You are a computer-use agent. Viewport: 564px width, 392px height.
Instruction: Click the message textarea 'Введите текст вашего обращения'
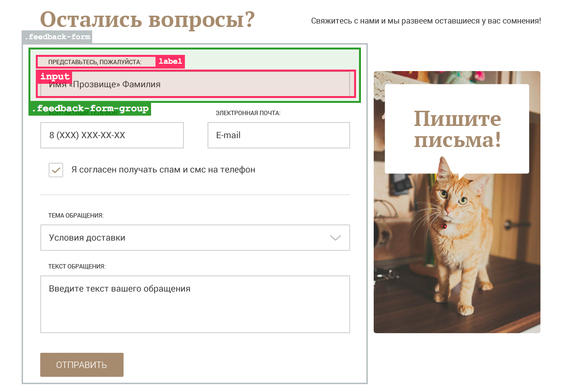195,304
